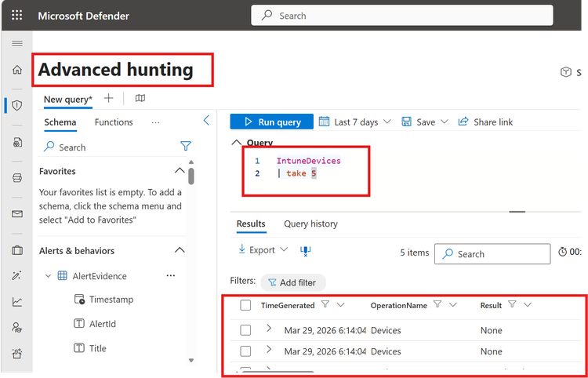Open TimeGenerated column sort chevron
This screenshot has width=588, height=378.
[340, 304]
